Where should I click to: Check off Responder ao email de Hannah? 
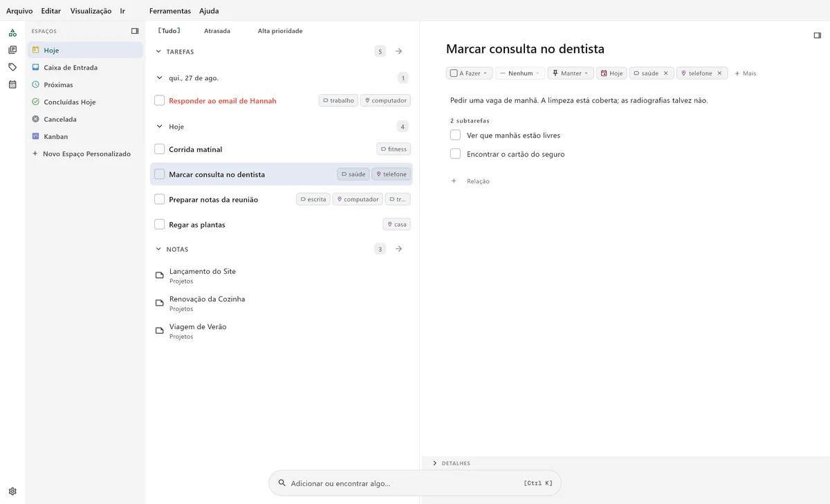[x=160, y=101]
